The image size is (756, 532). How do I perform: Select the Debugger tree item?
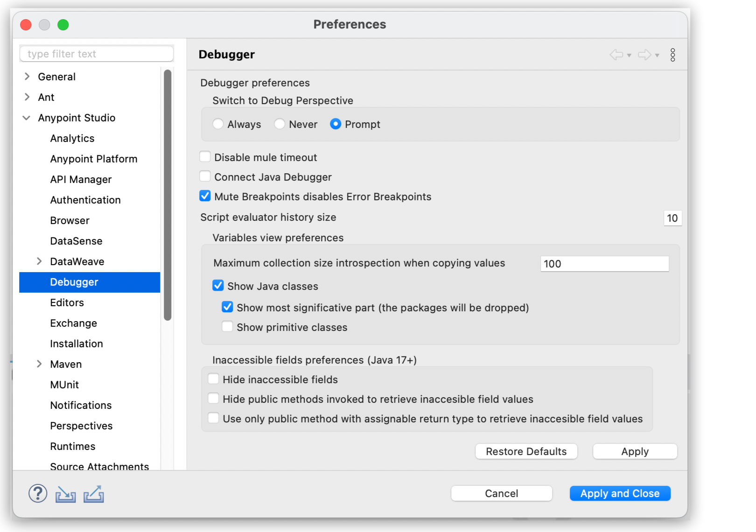(x=90, y=282)
